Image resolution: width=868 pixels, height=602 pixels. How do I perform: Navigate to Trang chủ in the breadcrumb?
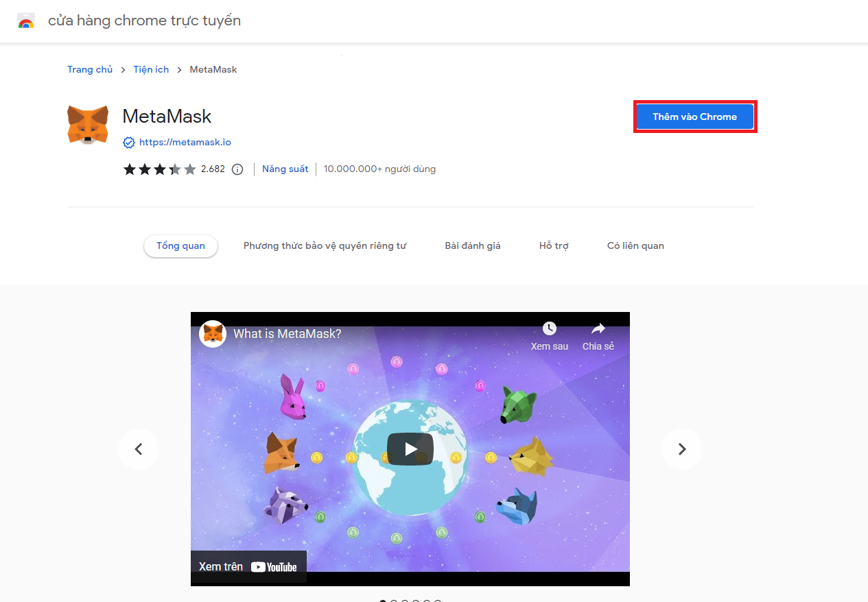pos(89,69)
